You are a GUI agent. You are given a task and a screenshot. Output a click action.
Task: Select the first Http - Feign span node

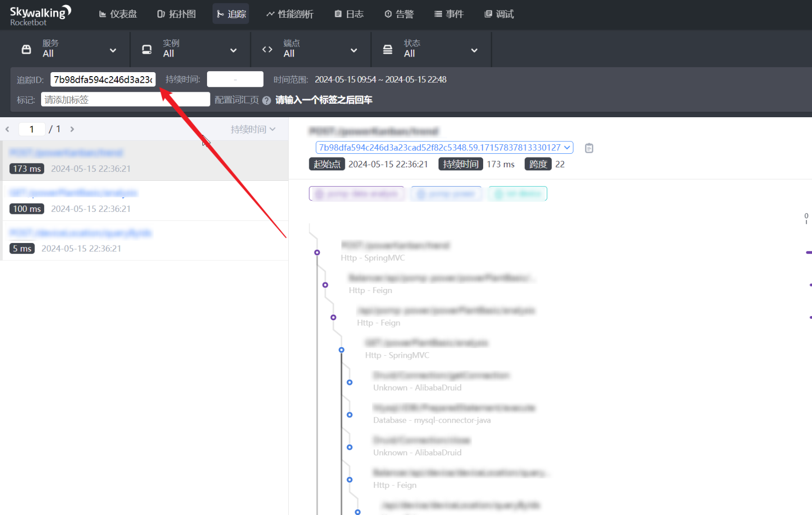point(325,285)
